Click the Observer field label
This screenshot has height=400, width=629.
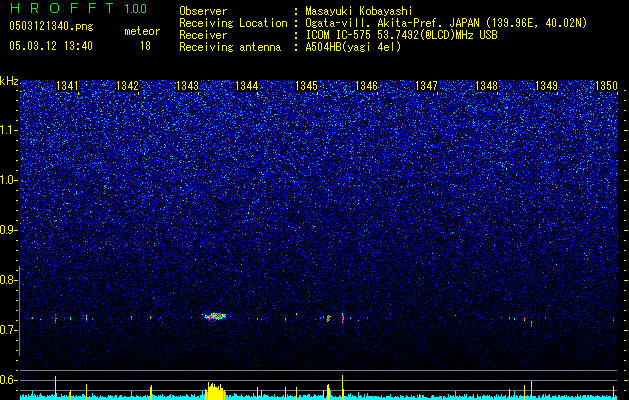[x=203, y=11]
